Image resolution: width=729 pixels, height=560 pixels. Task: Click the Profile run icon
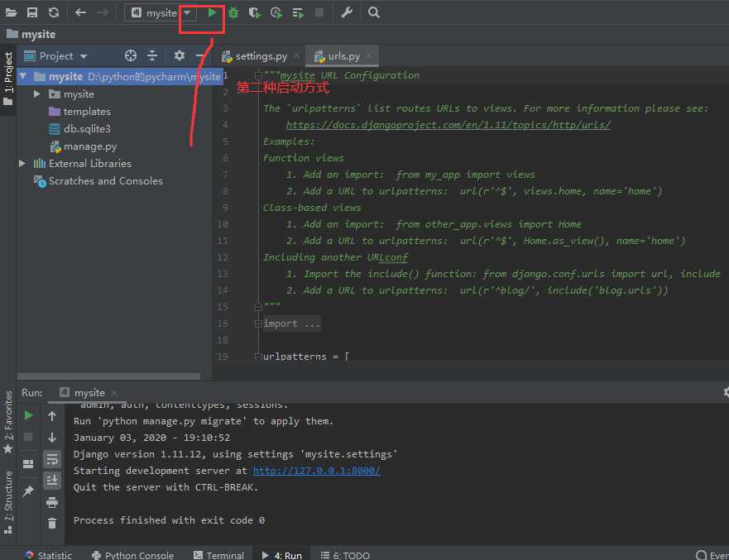[276, 12]
